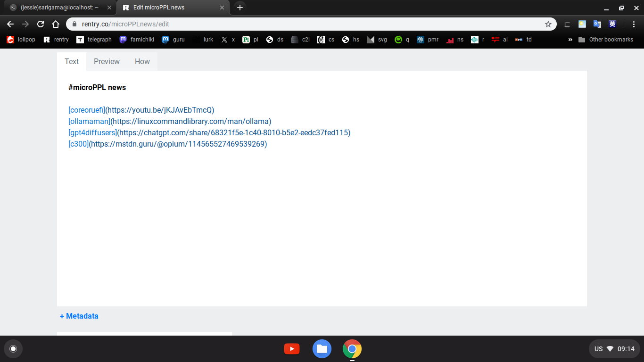
Task: Close the terminal browser tab
Action: [109, 8]
